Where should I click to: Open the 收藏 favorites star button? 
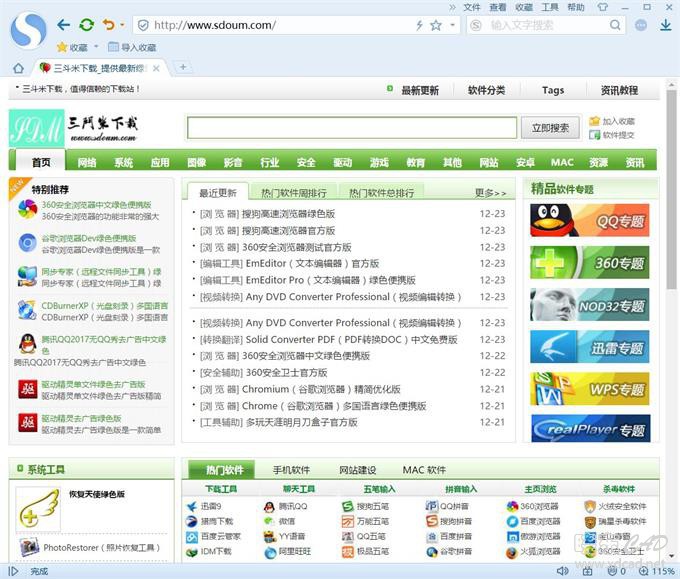point(72,47)
